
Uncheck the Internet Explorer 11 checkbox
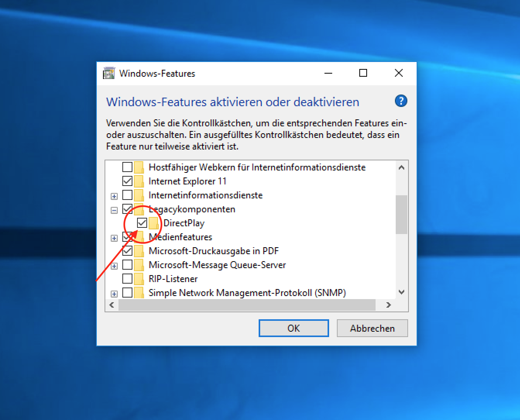[x=127, y=181]
